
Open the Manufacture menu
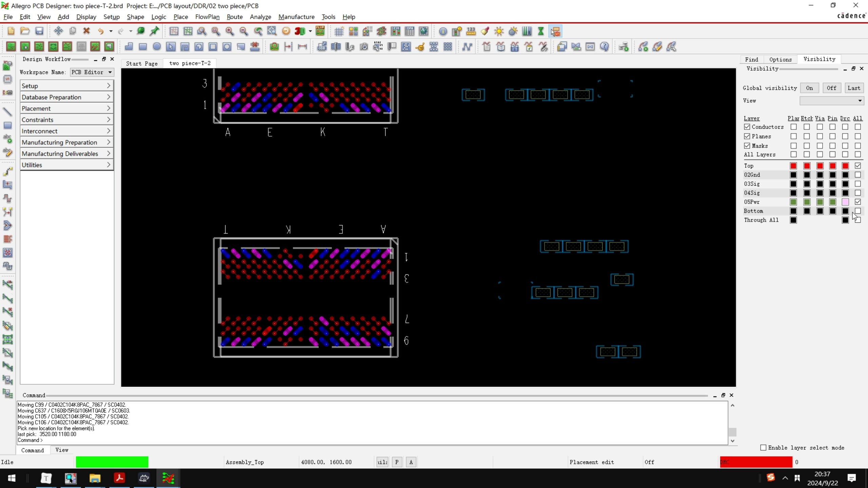296,17
